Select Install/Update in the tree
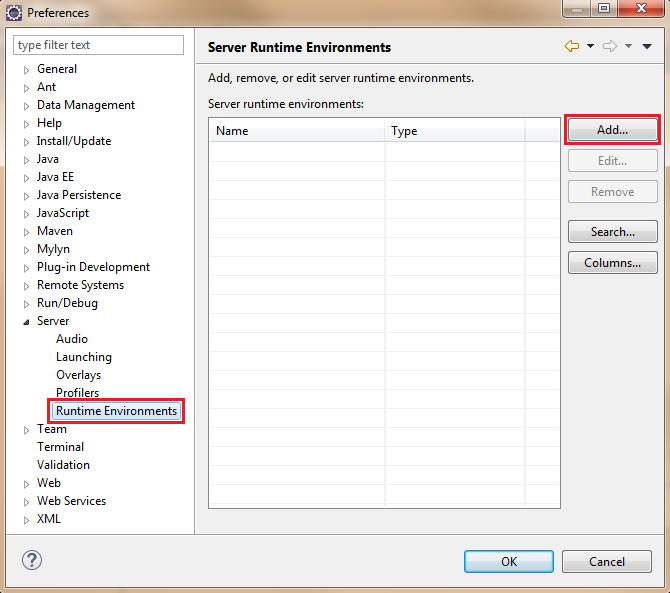 click(x=74, y=141)
